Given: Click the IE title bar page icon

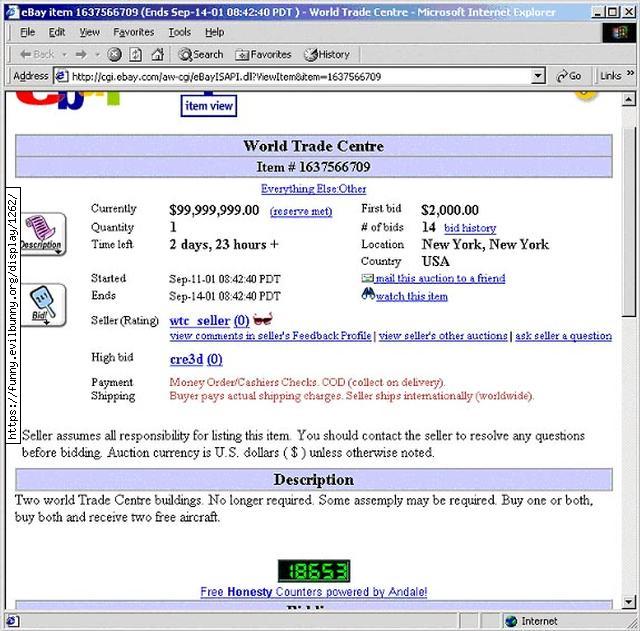Looking at the screenshot, I should 12,12.
